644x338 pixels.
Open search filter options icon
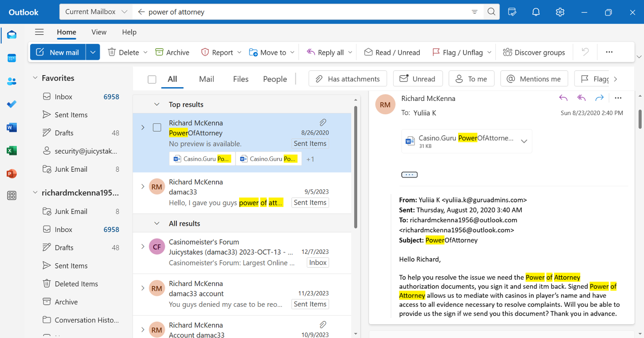click(x=474, y=12)
